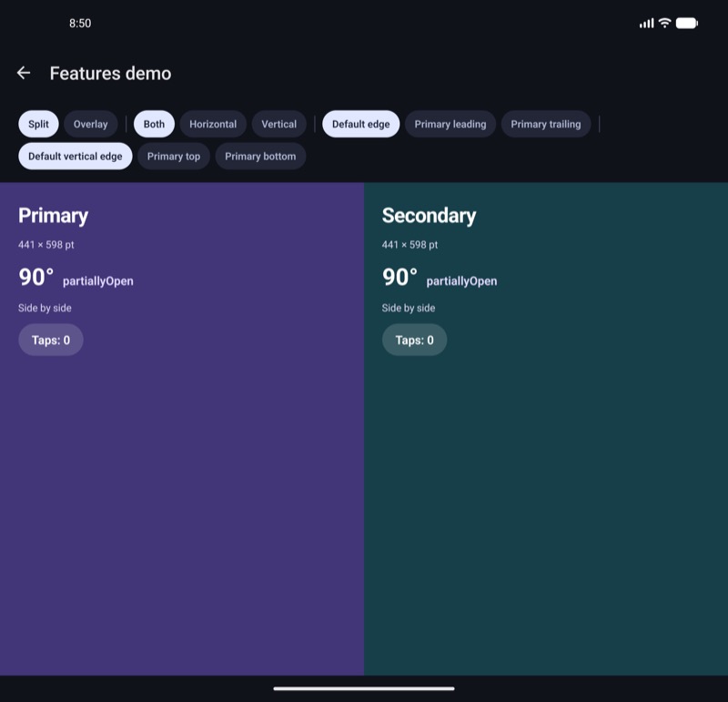Viewport: 728px width, 702px height.
Task: Enable the Primary trailing chip
Action: coord(546,124)
